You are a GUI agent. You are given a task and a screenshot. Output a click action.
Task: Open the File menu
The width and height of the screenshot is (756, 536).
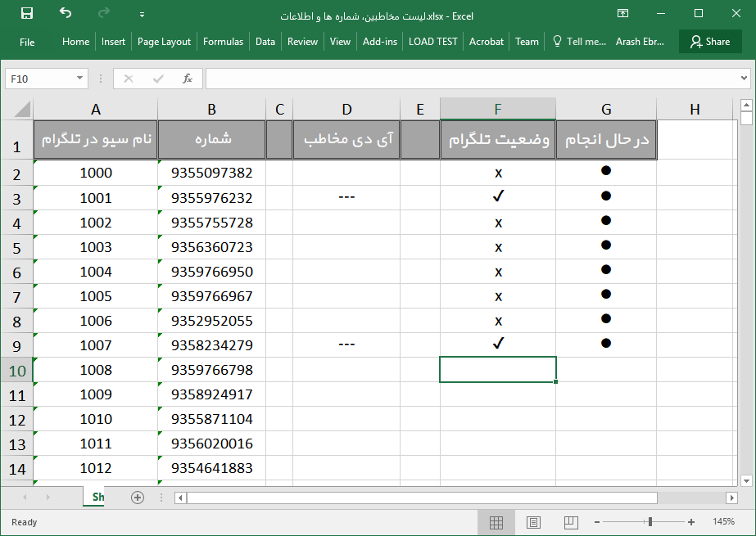tap(27, 42)
